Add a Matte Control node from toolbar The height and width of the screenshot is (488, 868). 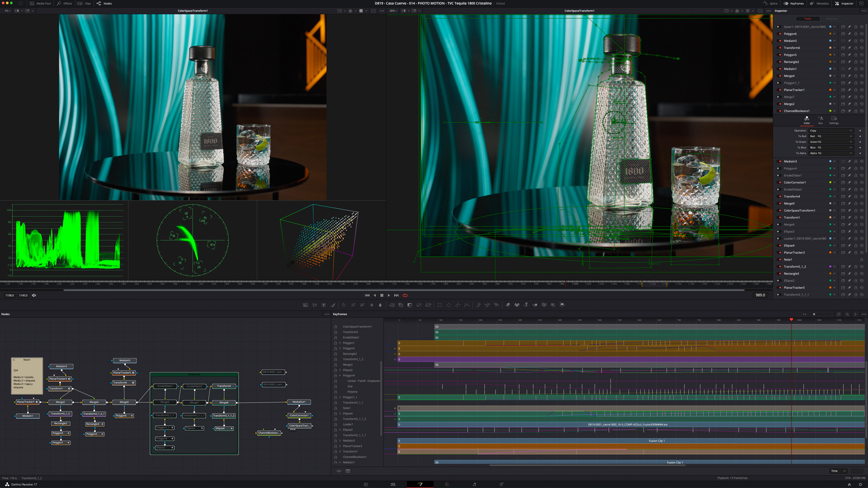[410, 305]
